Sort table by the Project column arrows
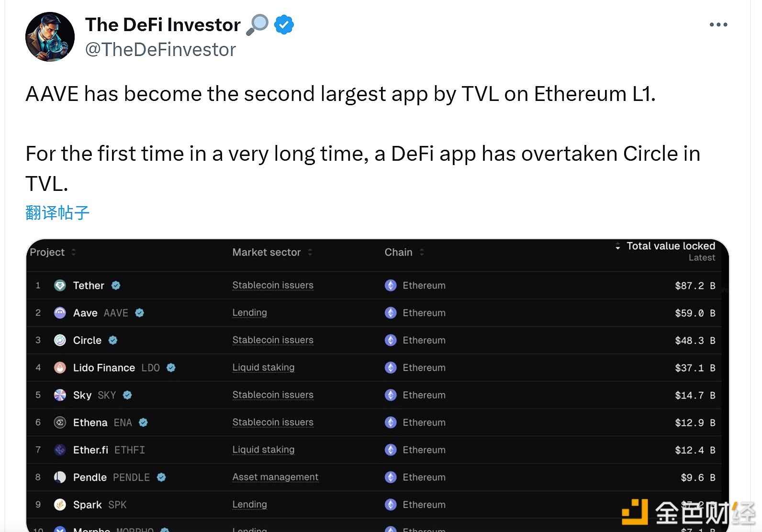 point(74,252)
